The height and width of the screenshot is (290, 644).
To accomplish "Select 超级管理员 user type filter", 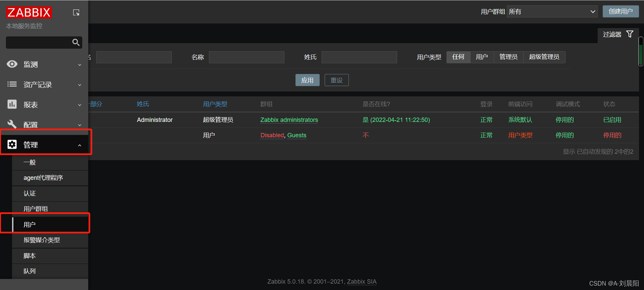I will (x=544, y=57).
